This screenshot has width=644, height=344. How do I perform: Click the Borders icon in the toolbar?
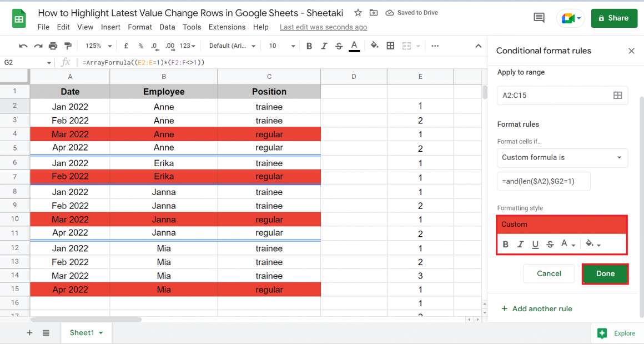tap(390, 46)
